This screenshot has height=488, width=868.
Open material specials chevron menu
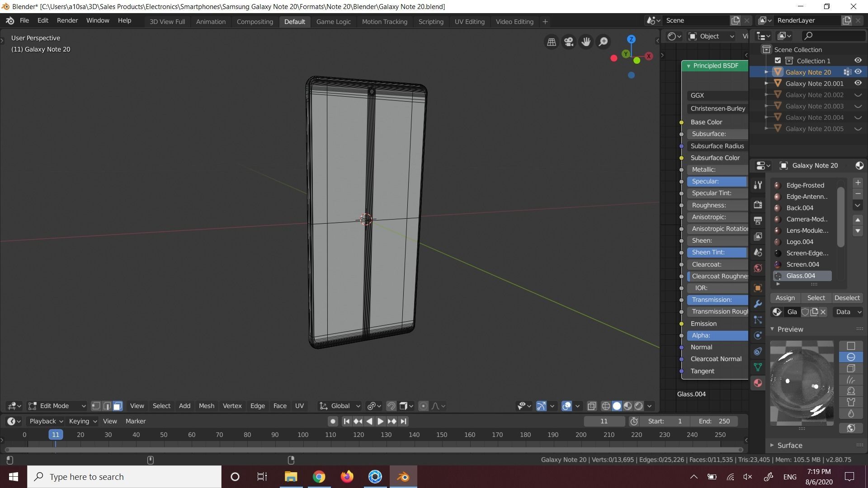858,205
